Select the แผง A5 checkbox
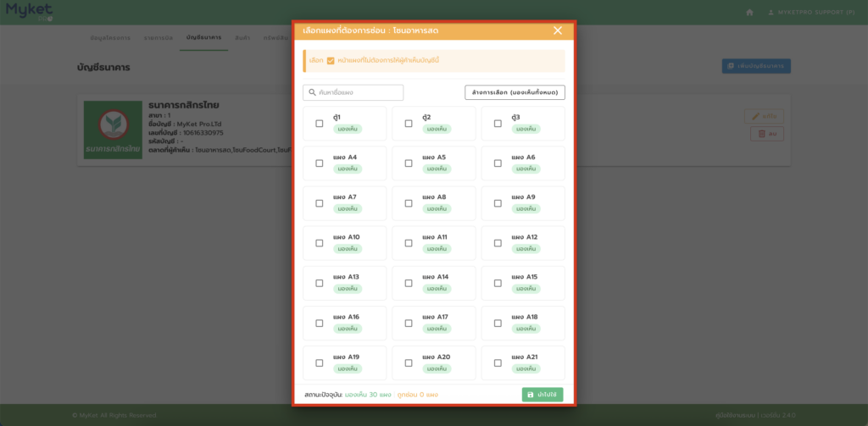 [409, 163]
